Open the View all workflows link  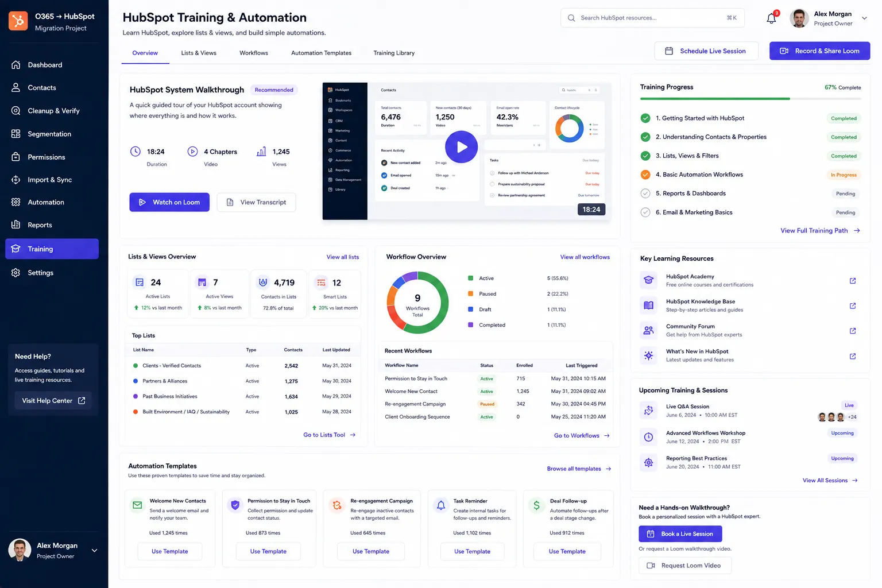click(x=585, y=257)
